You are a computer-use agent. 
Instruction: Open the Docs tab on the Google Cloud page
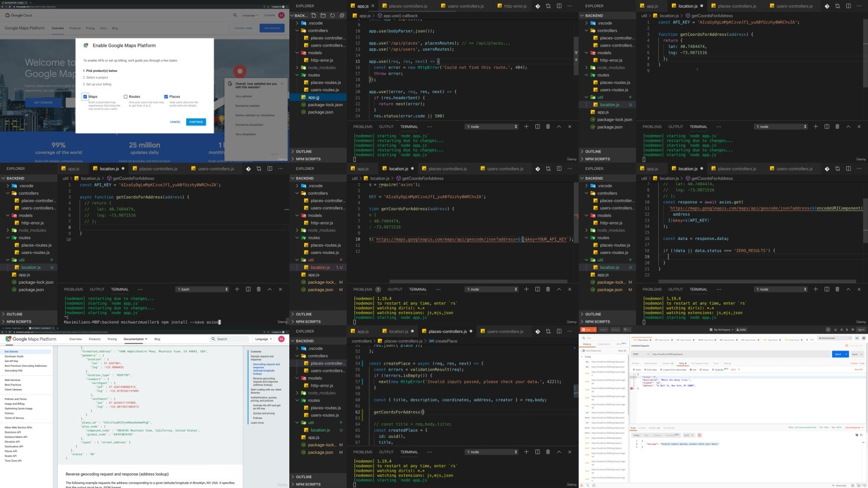103,28
